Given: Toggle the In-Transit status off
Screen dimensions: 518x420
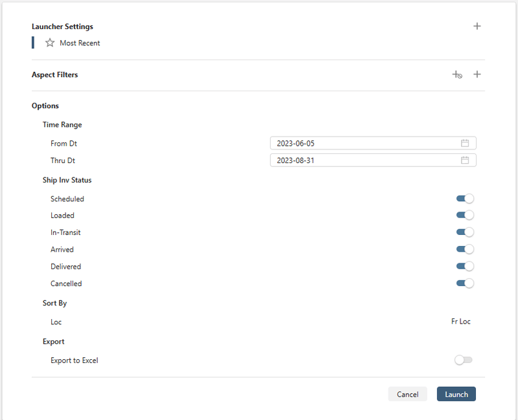Looking at the screenshot, I should click(465, 232).
